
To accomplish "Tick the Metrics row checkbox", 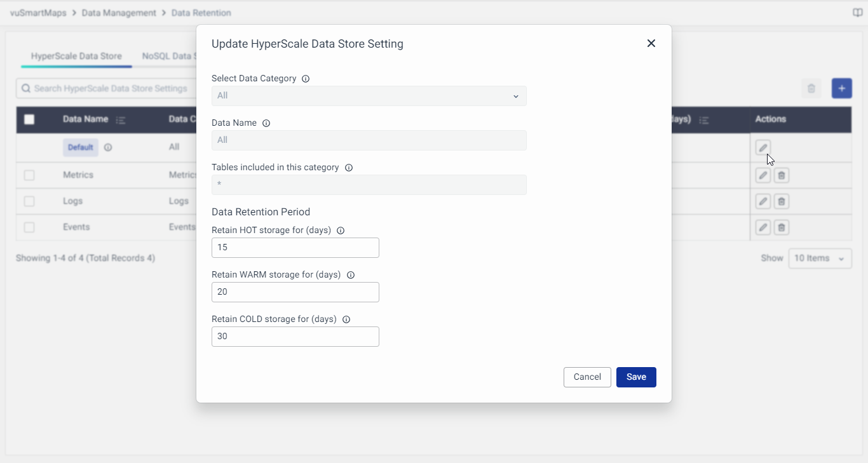I will click(x=29, y=175).
